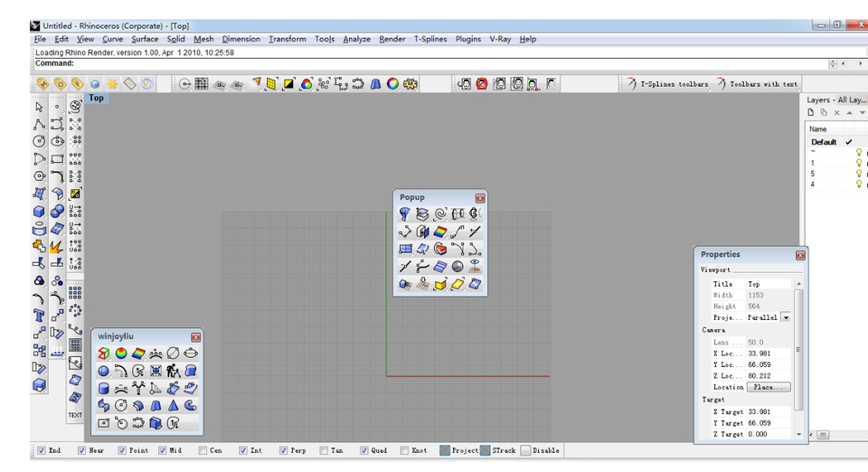Disable the End object snap
The height and width of the screenshot is (472, 868).
tap(42, 450)
